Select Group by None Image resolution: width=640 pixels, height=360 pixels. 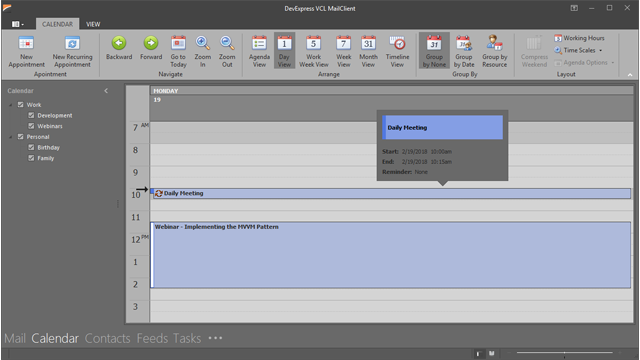434,51
